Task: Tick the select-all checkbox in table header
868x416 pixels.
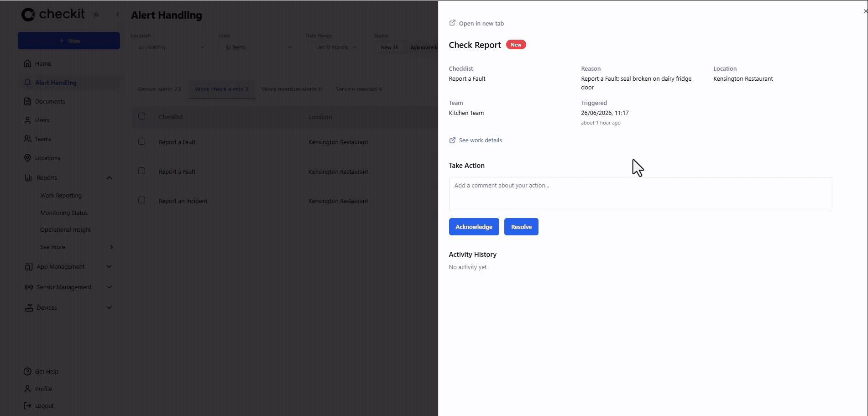Action: point(141,116)
